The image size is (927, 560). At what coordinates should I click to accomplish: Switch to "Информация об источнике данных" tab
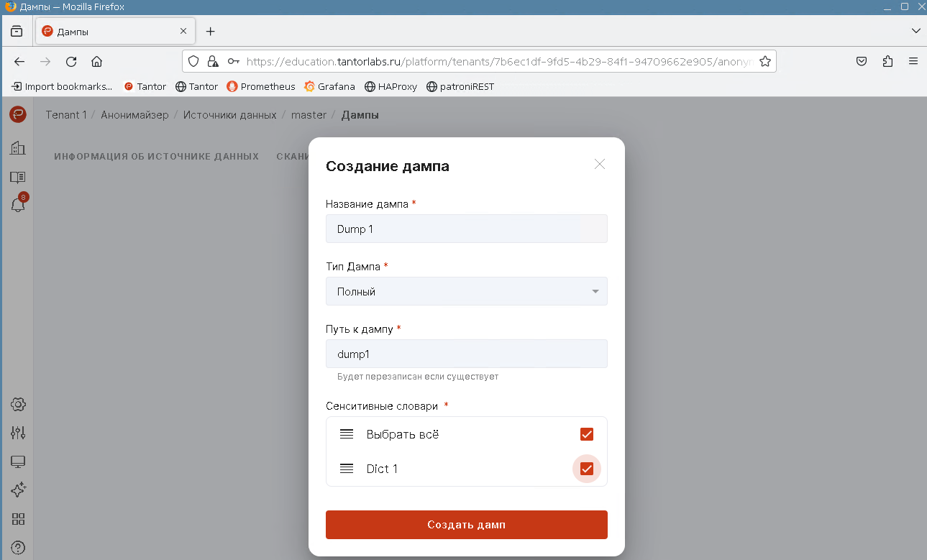click(156, 156)
